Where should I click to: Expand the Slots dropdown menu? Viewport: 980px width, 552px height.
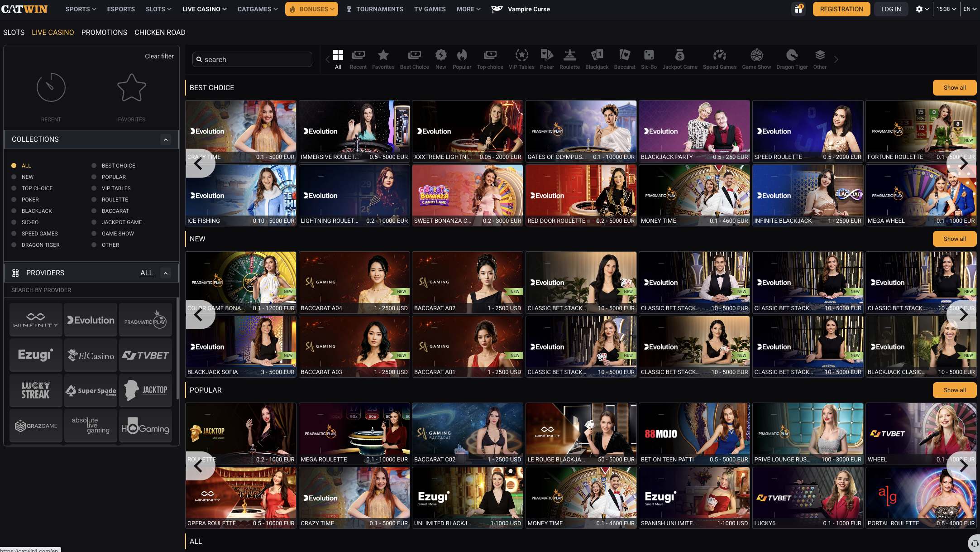(x=158, y=9)
